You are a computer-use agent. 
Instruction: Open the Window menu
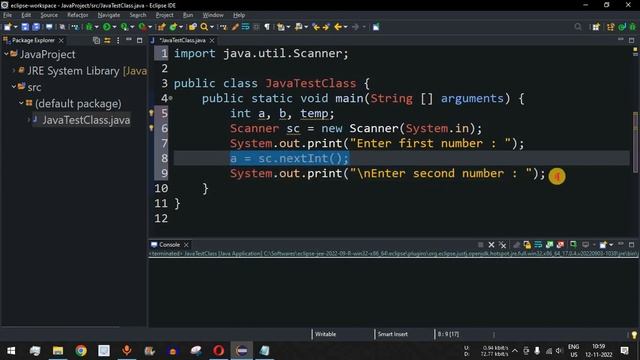pyautogui.click(x=213, y=15)
